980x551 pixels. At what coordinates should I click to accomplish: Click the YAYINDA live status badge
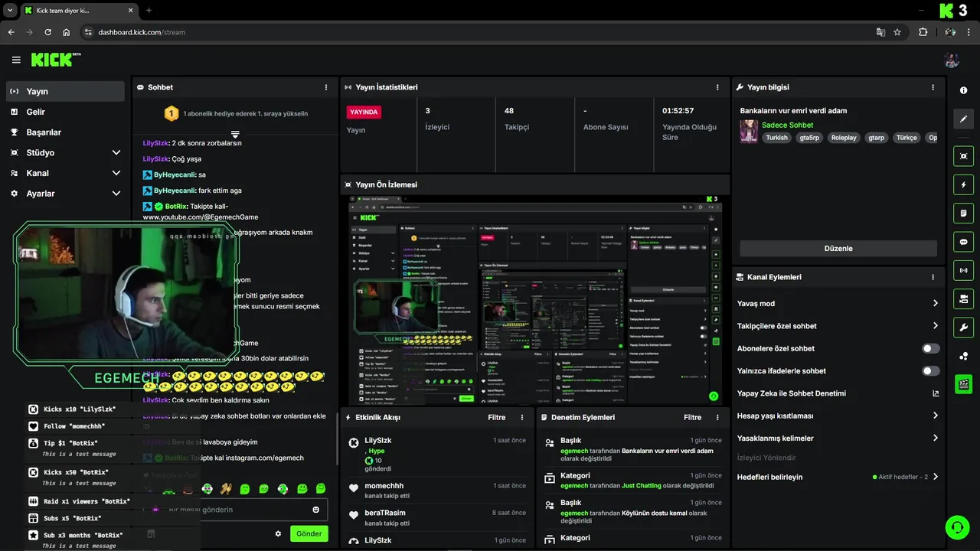click(x=364, y=112)
